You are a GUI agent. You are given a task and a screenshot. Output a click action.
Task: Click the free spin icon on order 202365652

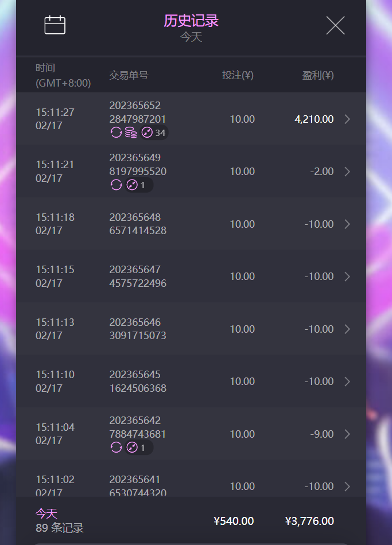click(116, 133)
